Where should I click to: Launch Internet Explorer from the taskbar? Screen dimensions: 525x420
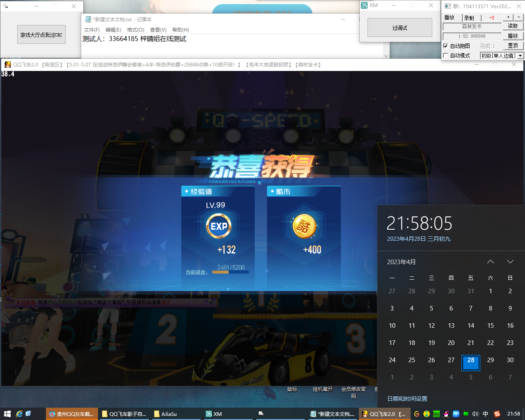point(19,414)
